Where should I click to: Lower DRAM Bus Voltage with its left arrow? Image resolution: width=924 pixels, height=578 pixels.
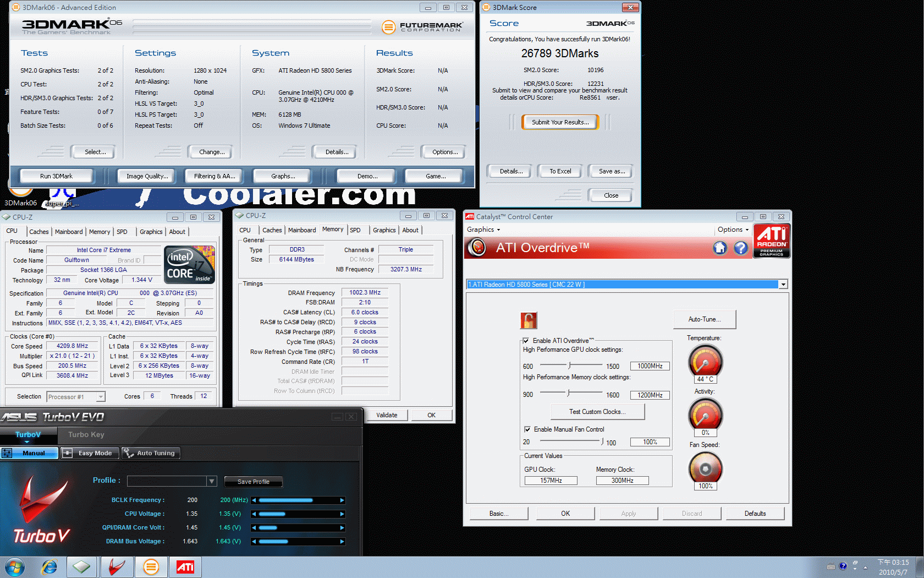click(254, 542)
